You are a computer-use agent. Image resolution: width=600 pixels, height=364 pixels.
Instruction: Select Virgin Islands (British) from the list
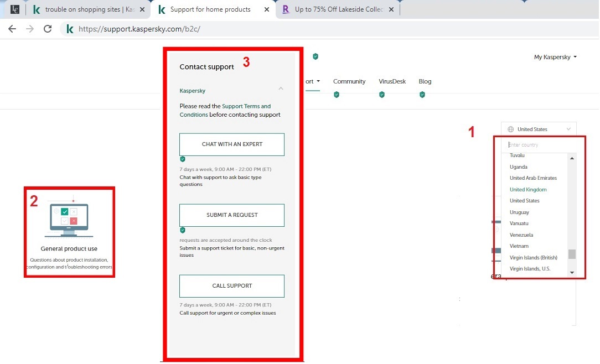(534, 257)
